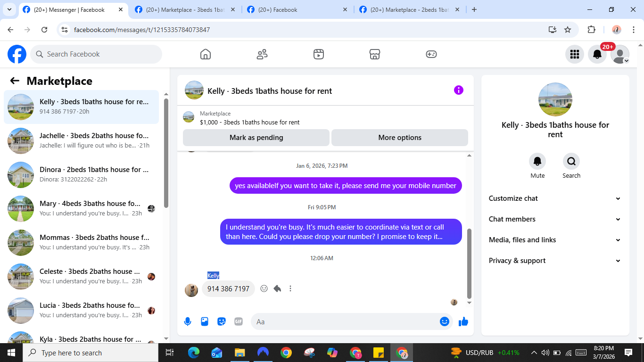This screenshot has height=362, width=644.
Task: Click the $1,000 - 3beds 1baths listing link
Action: click(x=249, y=122)
